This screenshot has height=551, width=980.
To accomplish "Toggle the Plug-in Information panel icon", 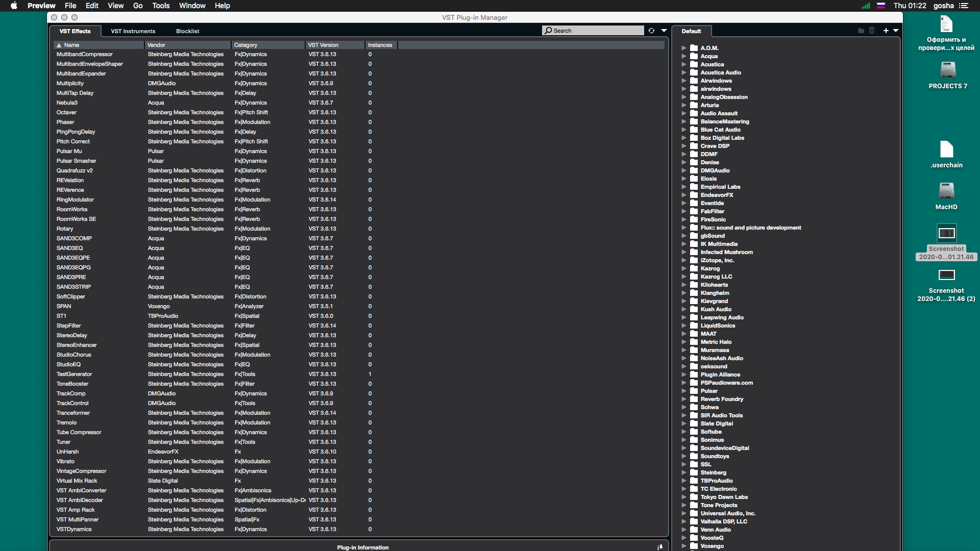I will 660,547.
